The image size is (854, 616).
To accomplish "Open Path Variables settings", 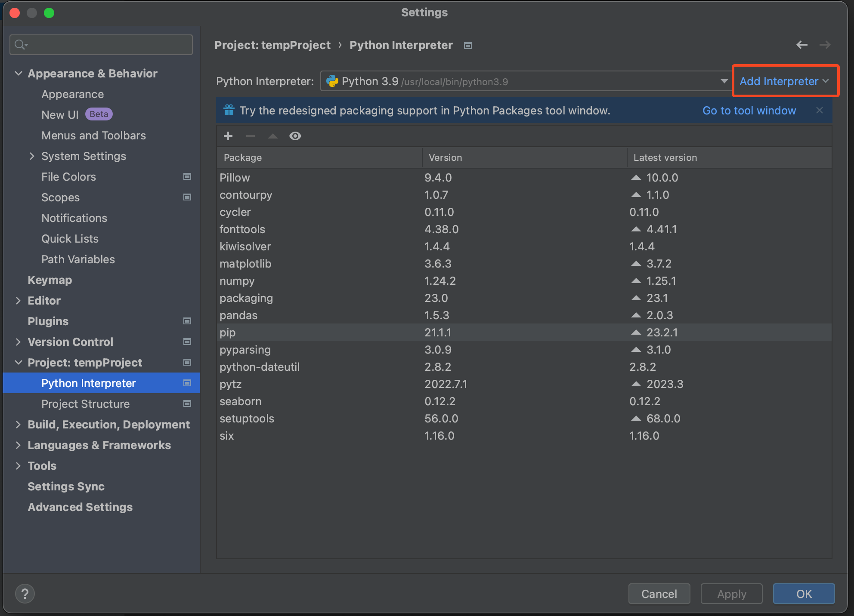I will tap(78, 259).
